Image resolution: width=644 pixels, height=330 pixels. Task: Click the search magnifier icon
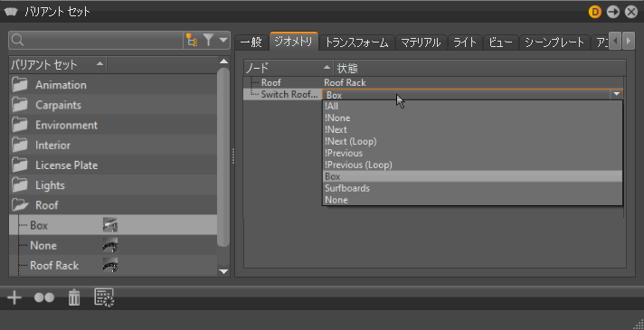18,40
